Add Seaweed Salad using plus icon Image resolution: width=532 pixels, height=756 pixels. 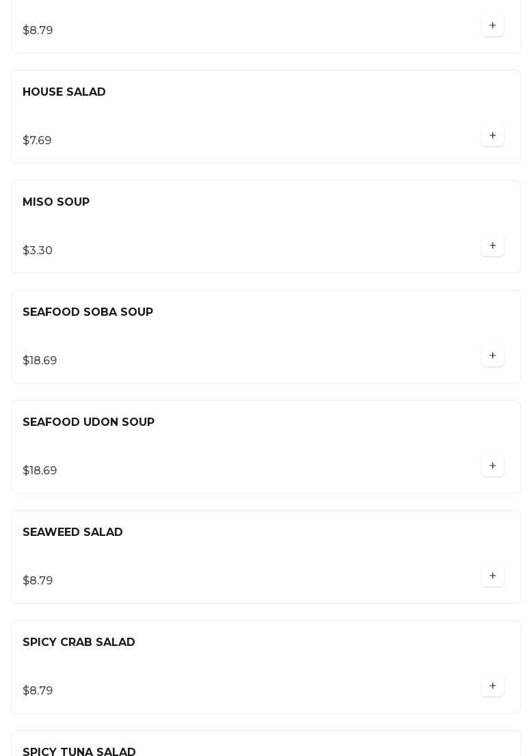point(492,576)
